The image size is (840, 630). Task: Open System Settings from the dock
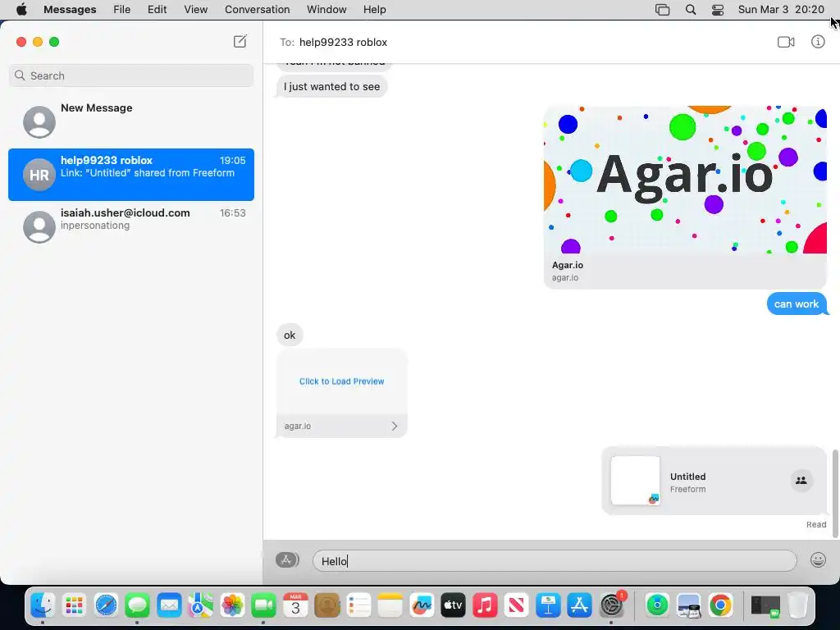tap(611, 605)
